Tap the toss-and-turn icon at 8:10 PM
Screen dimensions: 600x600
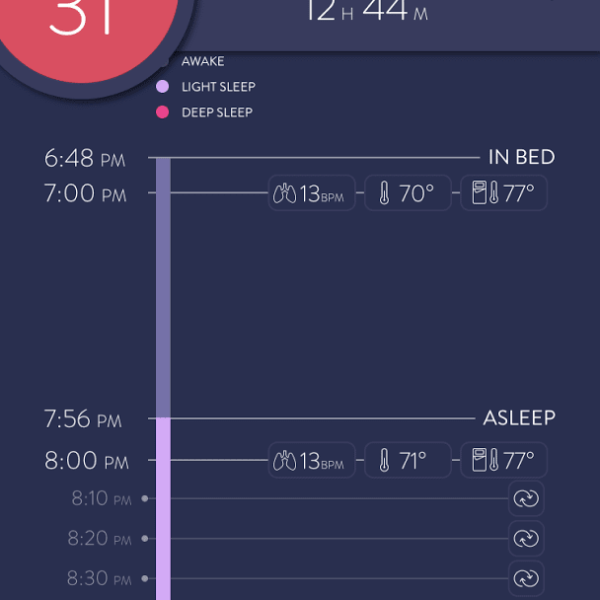(x=526, y=499)
